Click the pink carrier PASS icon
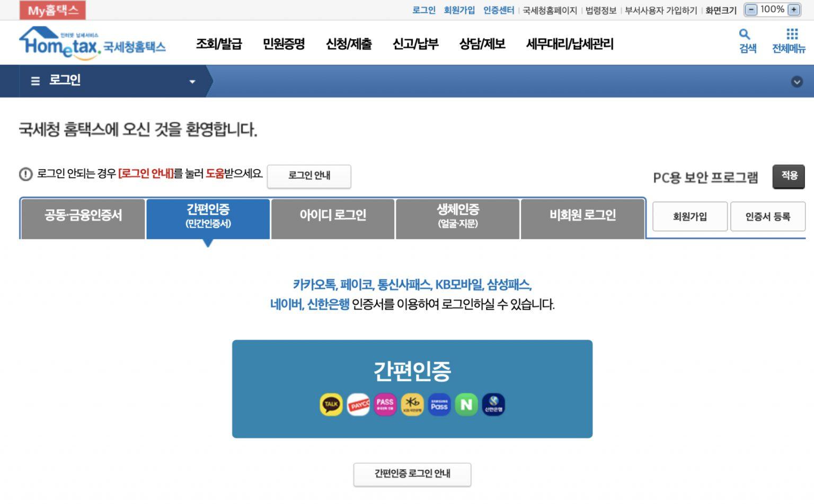The height and width of the screenshot is (504, 814). click(385, 404)
